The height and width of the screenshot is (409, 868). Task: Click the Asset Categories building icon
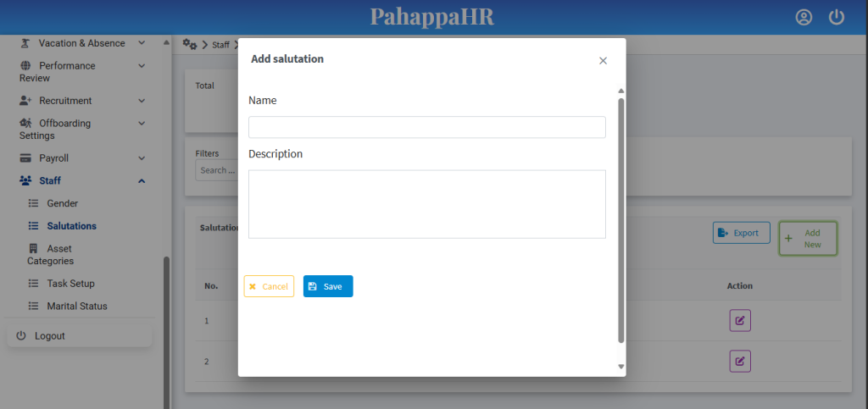(x=33, y=249)
